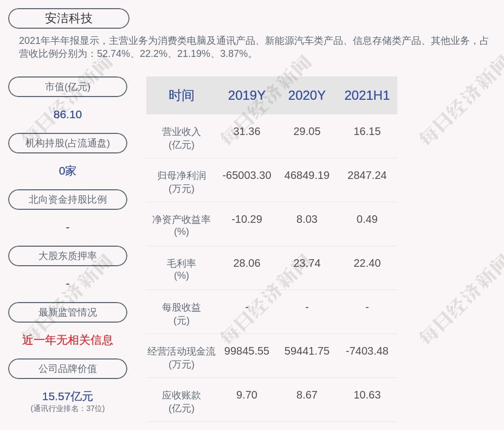Click revenue value 31.36
Image resolution: width=504 pixels, height=430 pixels.
247,132
